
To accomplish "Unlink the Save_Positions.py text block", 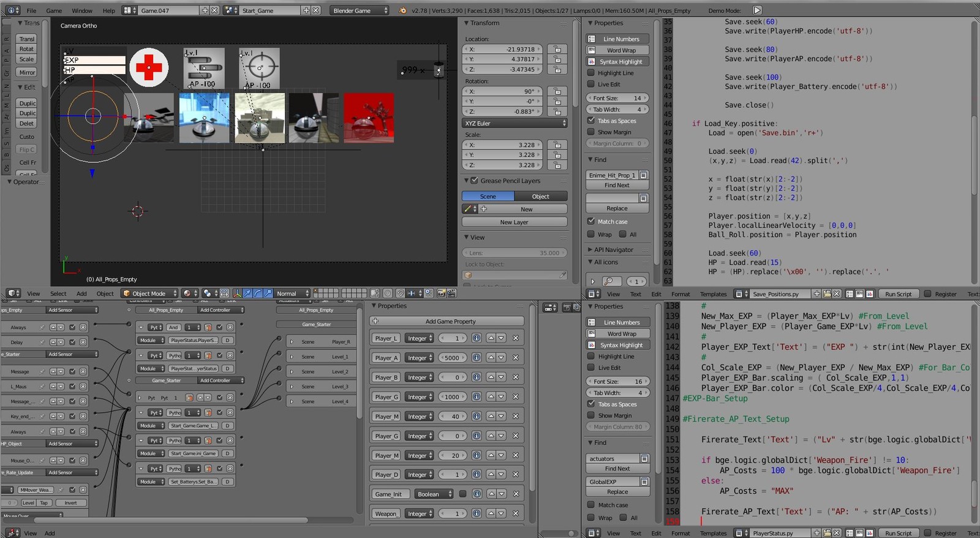I will coord(836,294).
